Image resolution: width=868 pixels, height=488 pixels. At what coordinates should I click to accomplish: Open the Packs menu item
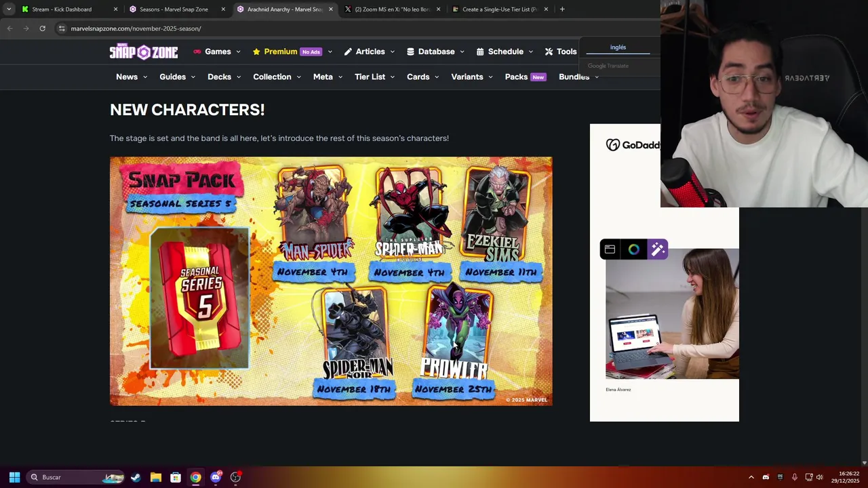pyautogui.click(x=516, y=77)
